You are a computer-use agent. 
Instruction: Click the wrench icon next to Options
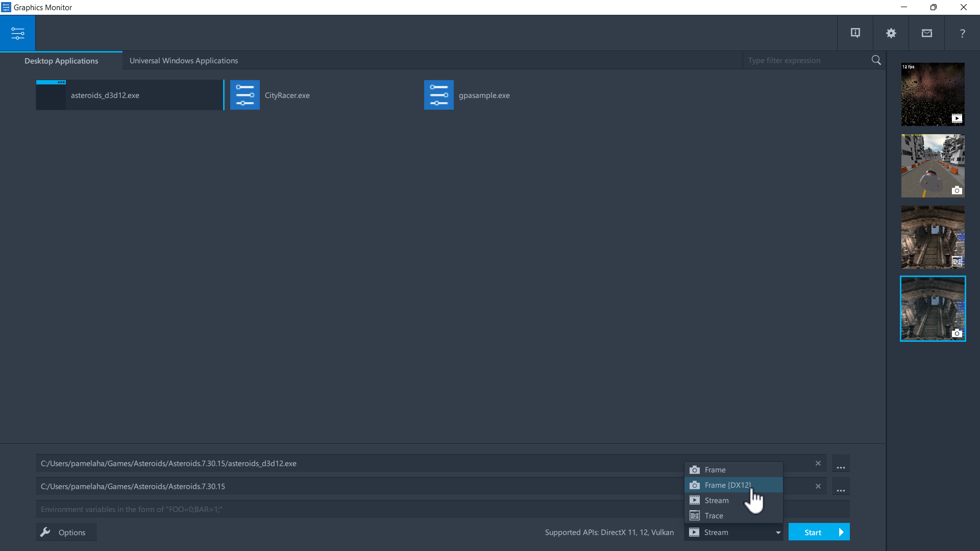point(45,532)
